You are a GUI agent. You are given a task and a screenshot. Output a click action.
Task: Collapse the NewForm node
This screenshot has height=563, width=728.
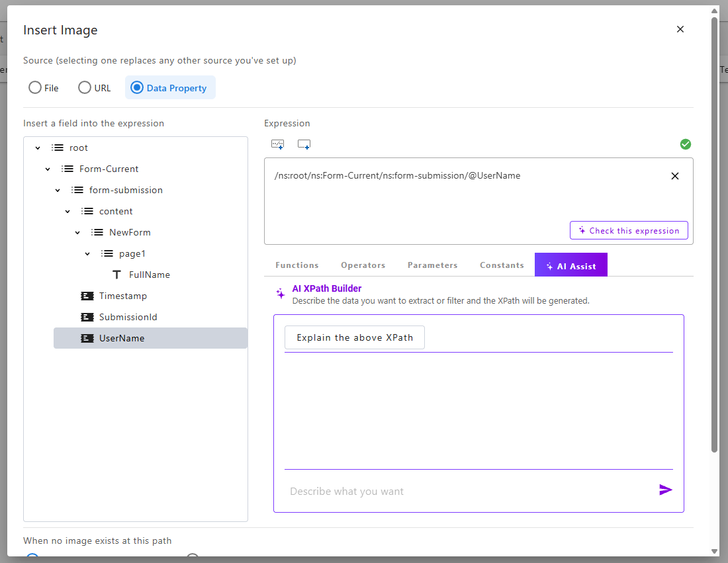(x=77, y=232)
